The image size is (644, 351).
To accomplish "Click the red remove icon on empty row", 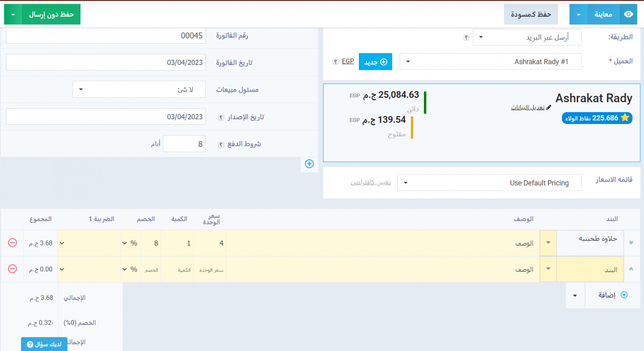I will pyautogui.click(x=13, y=269).
